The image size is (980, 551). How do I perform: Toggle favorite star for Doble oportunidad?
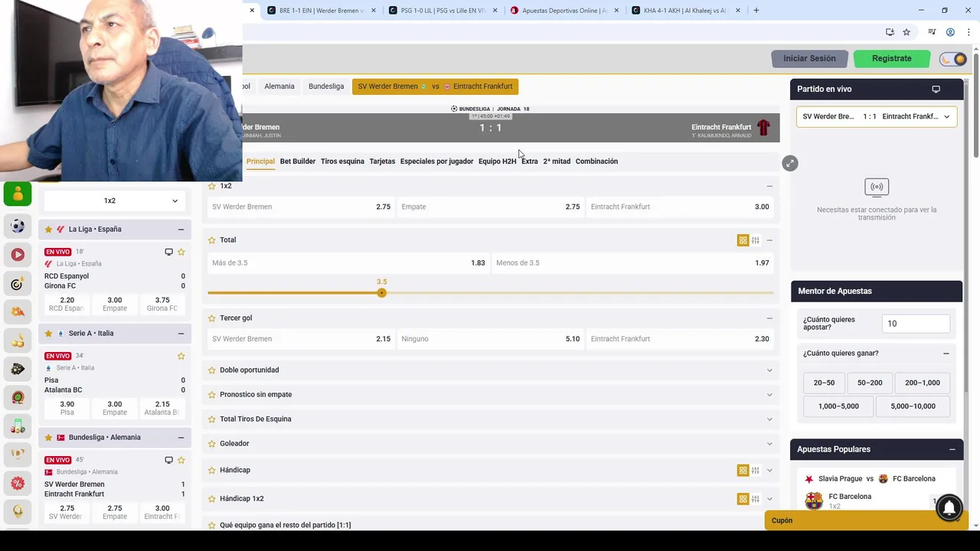(212, 370)
